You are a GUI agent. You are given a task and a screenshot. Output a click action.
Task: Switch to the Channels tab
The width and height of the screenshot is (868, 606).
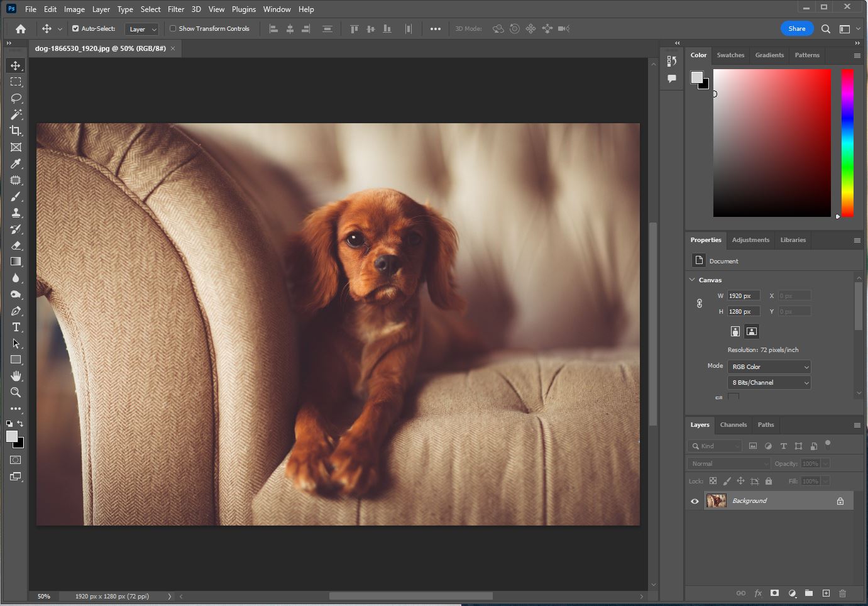[733, 425]
